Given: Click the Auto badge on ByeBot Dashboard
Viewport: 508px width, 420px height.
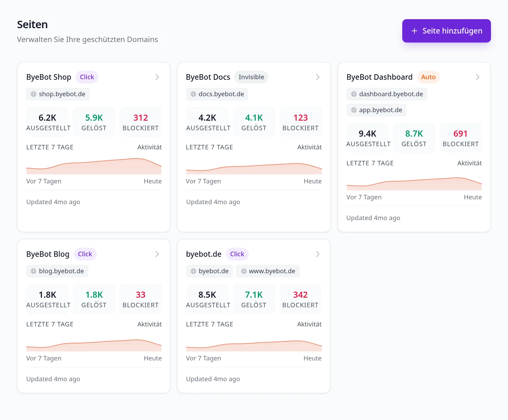Looking at the screenshot, I should (x=428, y=77).
